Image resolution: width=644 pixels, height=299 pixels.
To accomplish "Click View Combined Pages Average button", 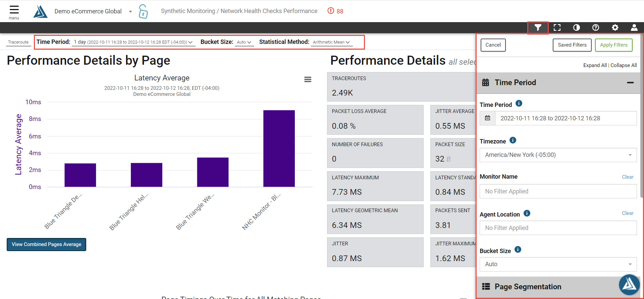I will coord(46,244).
